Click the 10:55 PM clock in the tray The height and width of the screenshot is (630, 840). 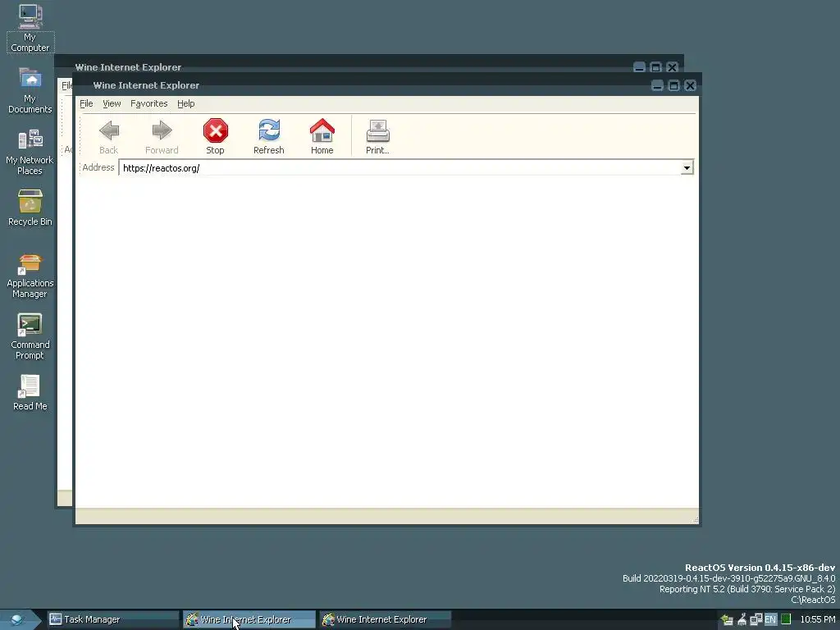click(x=818, y=619)
